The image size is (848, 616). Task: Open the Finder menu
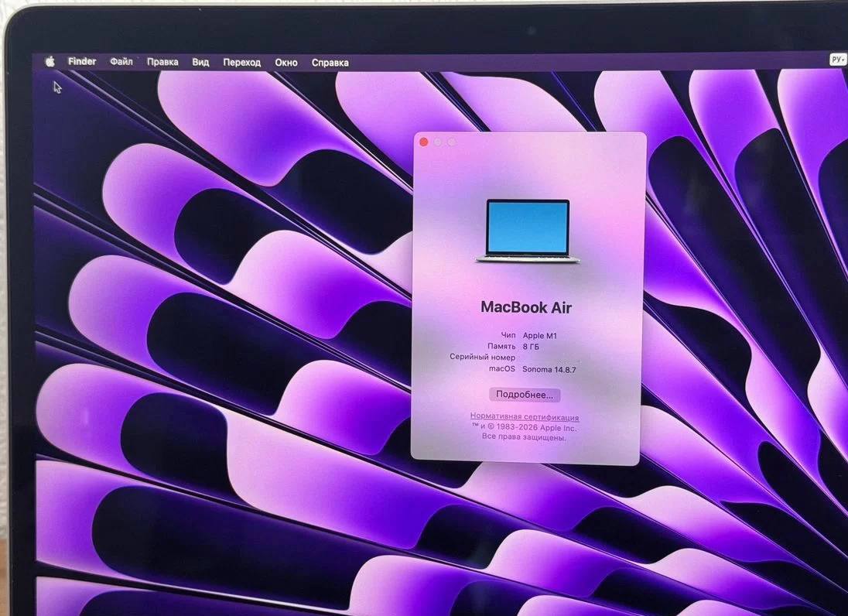point(82,62)
